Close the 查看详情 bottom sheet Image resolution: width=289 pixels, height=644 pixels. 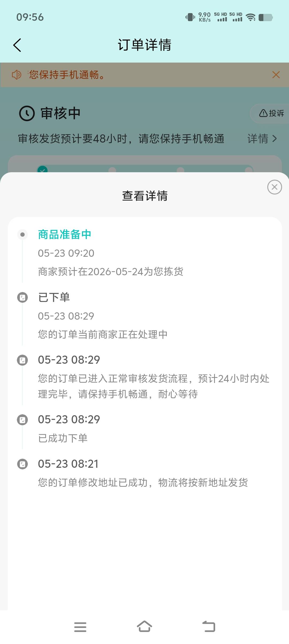(275, 187)
